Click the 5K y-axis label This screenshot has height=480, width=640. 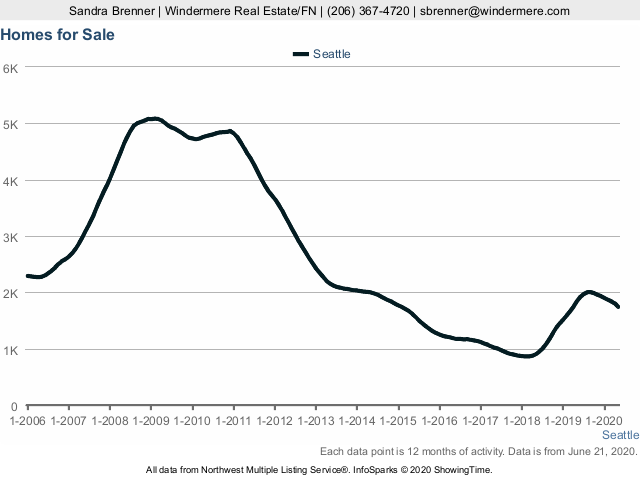tap(11, 124)
